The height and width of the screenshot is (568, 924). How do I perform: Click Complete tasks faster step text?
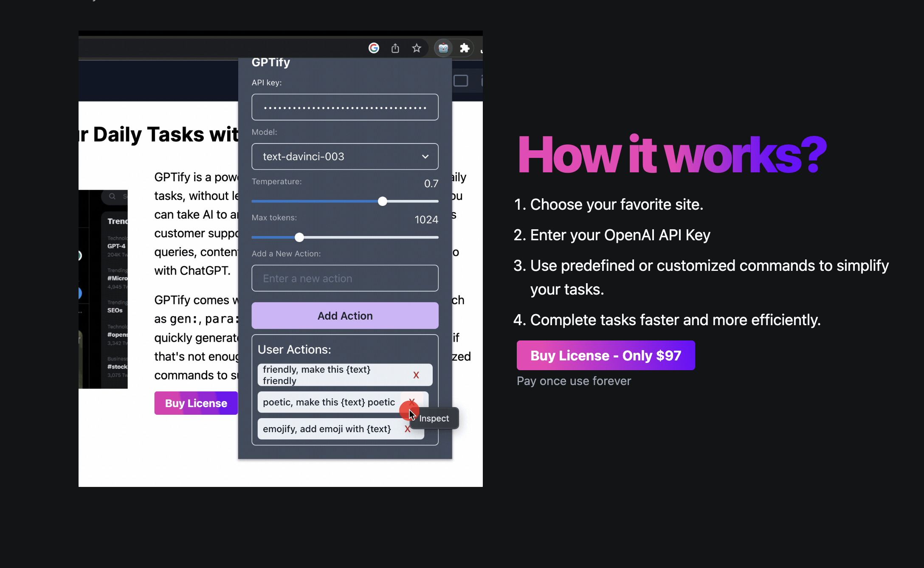[675, 320]
